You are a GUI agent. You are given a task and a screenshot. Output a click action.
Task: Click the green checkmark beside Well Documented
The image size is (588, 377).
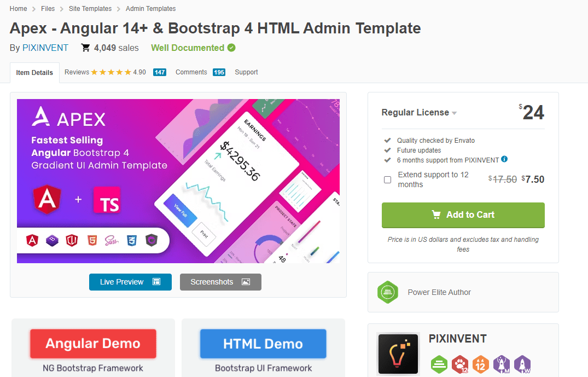pyautogui.click(x=231, y=48)
